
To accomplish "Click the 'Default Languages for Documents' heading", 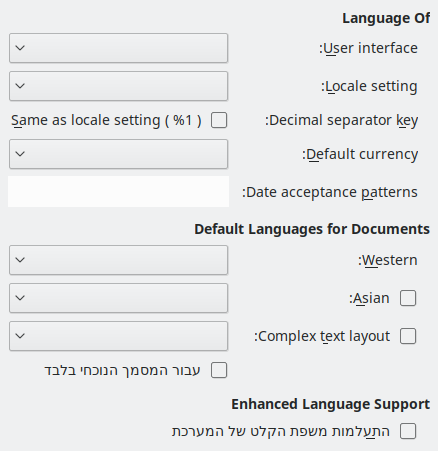I will (312, 229).
